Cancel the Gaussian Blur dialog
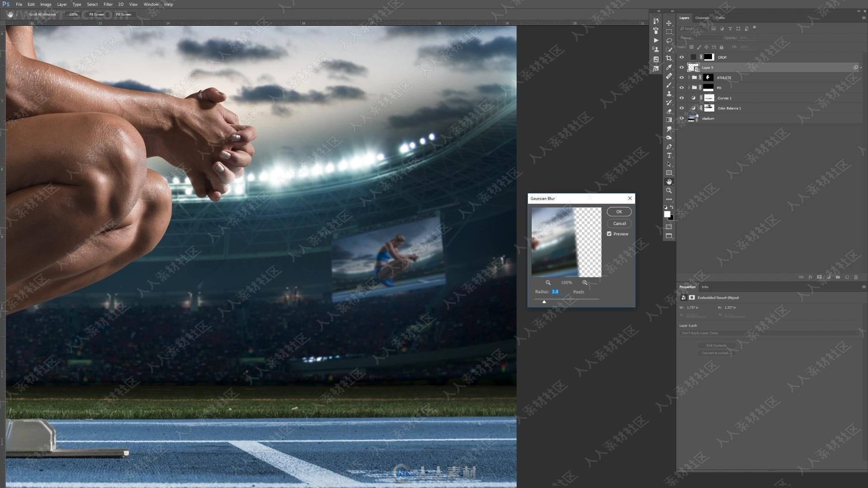 (619, 223)
